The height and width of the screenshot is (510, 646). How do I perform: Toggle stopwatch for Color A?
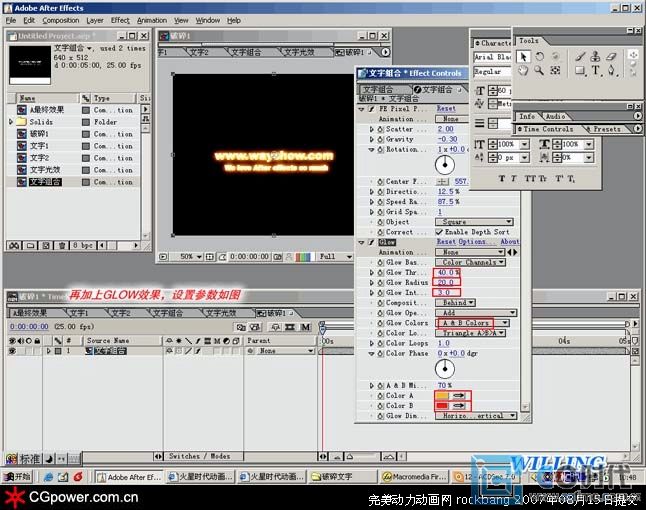(381, 396)
